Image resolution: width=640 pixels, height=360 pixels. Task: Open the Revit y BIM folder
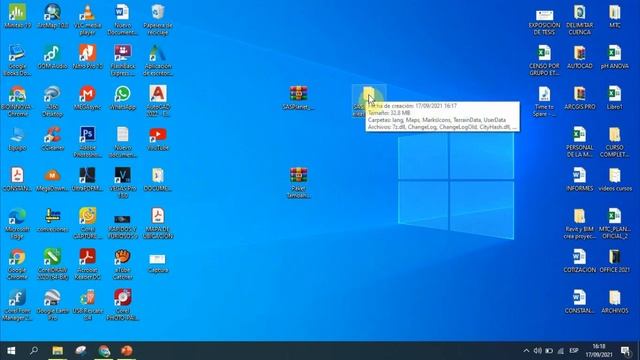point(580,224)
